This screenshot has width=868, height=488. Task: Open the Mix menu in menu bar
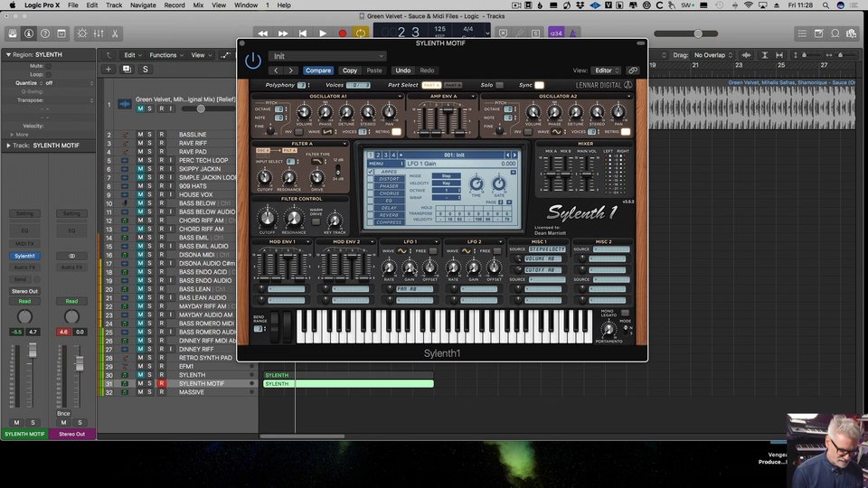pos(198,5)
